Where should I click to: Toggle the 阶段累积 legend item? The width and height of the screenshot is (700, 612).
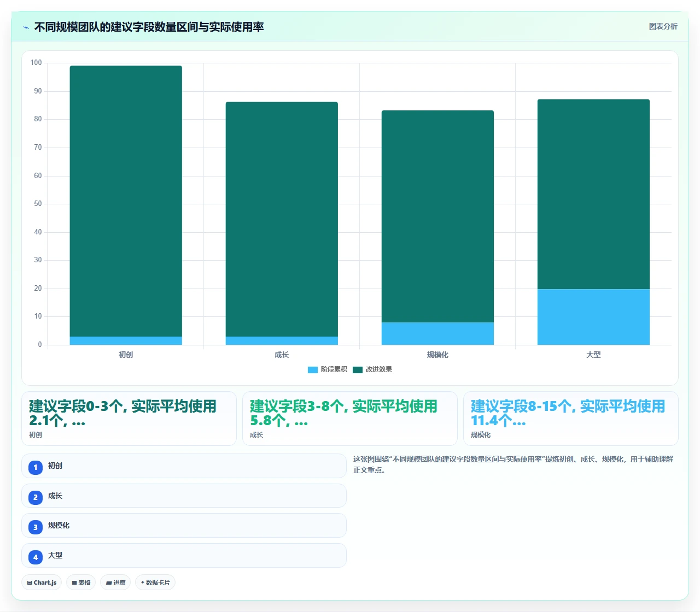click(328, 369)
